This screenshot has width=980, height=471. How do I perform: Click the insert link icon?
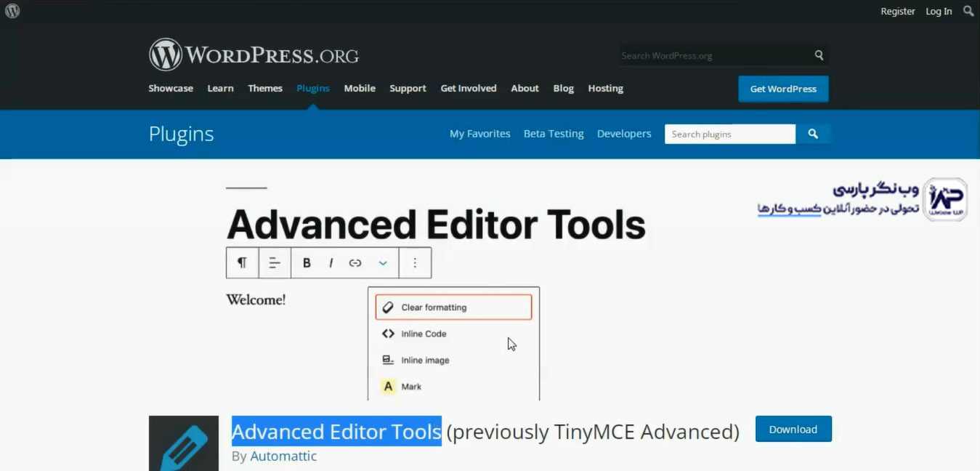[x=355, y=262]
